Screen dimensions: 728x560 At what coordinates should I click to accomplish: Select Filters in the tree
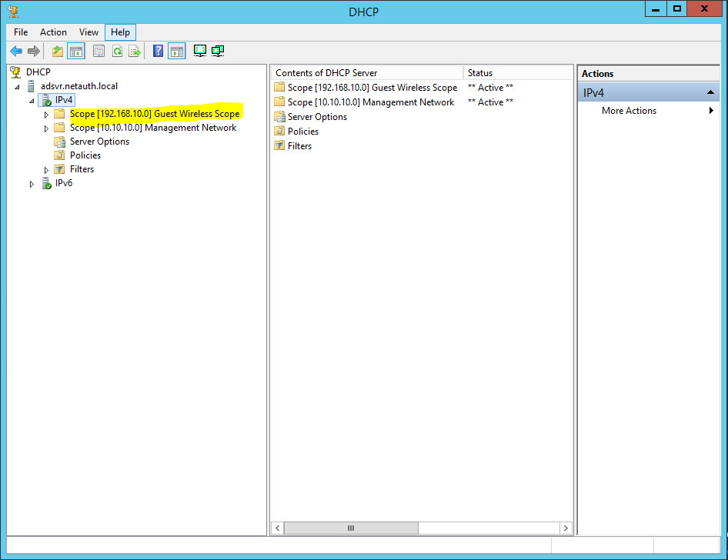click(x=82, y=169)
